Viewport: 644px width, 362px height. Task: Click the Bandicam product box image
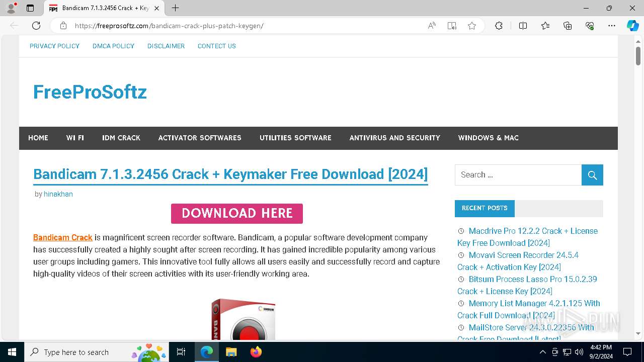click(x=244, y=320)
